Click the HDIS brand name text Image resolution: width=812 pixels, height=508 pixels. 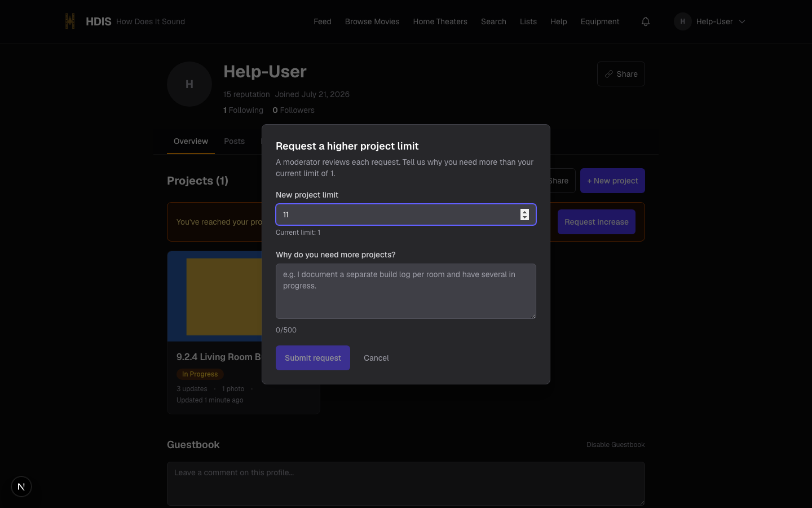(98, 21)
